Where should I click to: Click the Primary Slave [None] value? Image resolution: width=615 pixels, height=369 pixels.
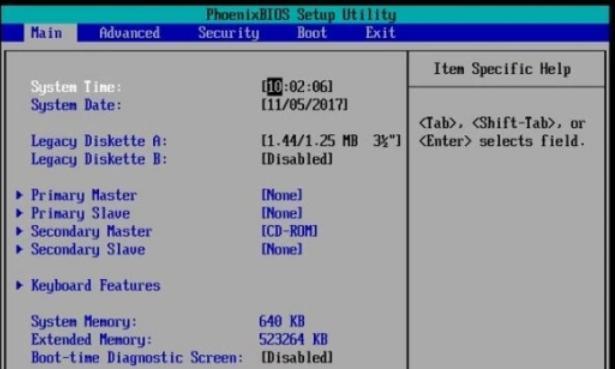pyautogui.click(x=282, y=213)
